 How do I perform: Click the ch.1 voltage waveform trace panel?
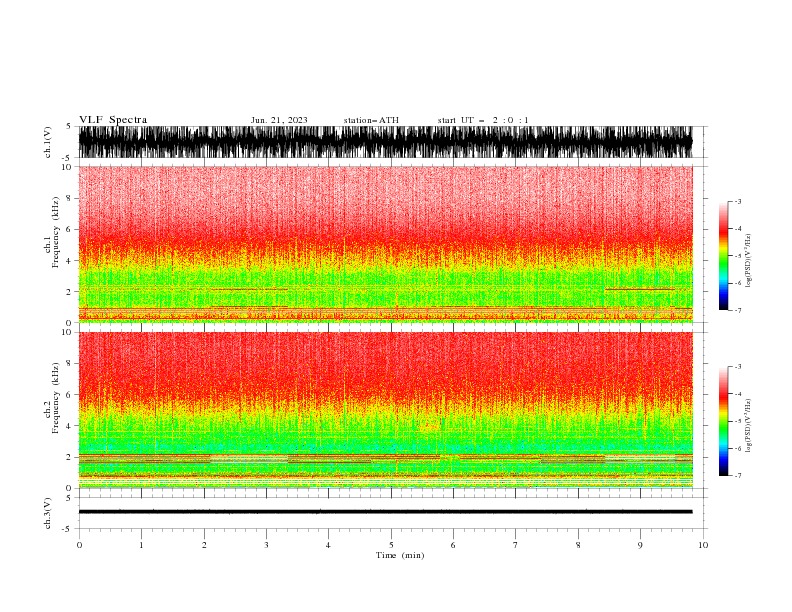click(385, 142)
